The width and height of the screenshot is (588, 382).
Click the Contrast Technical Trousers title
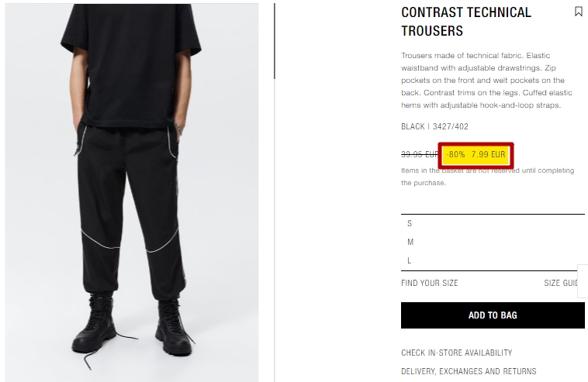[466, 22]
